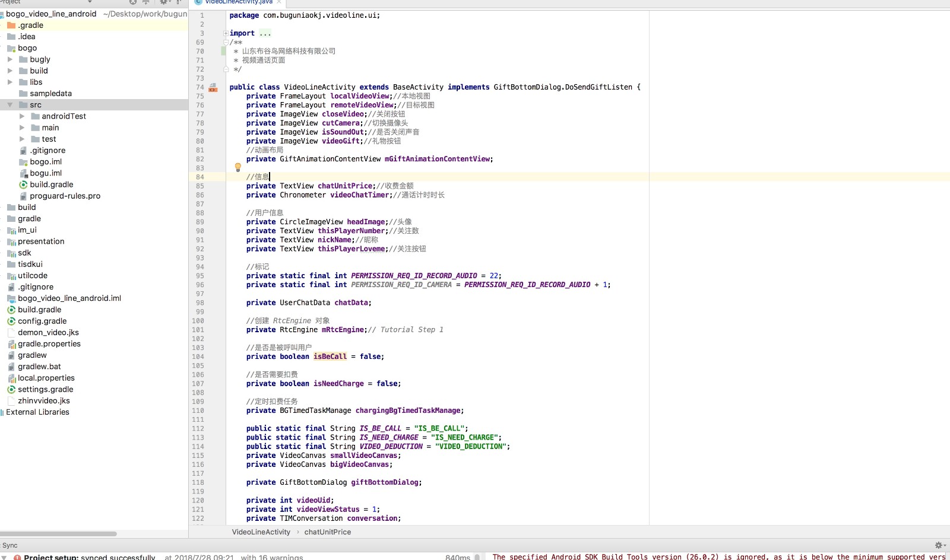Click the bogo module build.gradle icon

click(23, 184)
